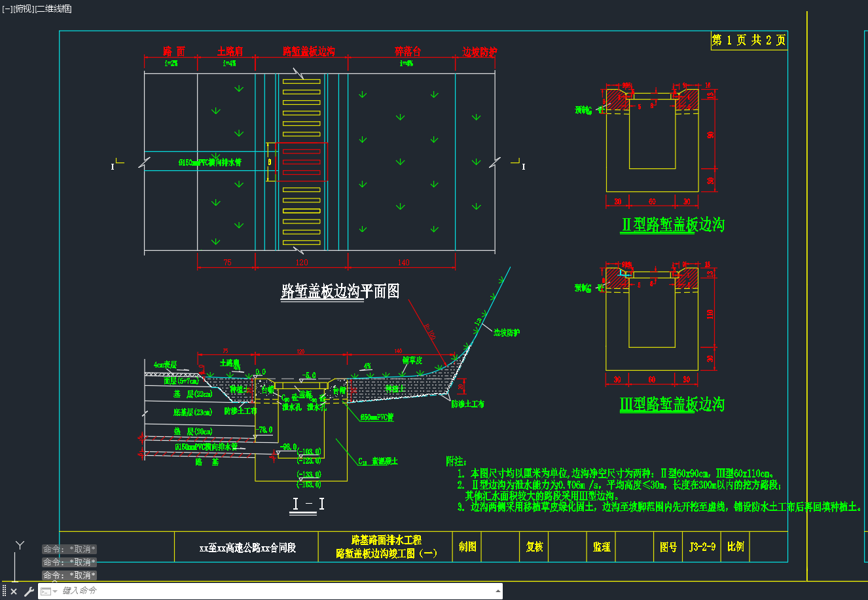The image size is (868, 600).
Task: Click the 复核 cell in the title block
Action: [534, 546]
